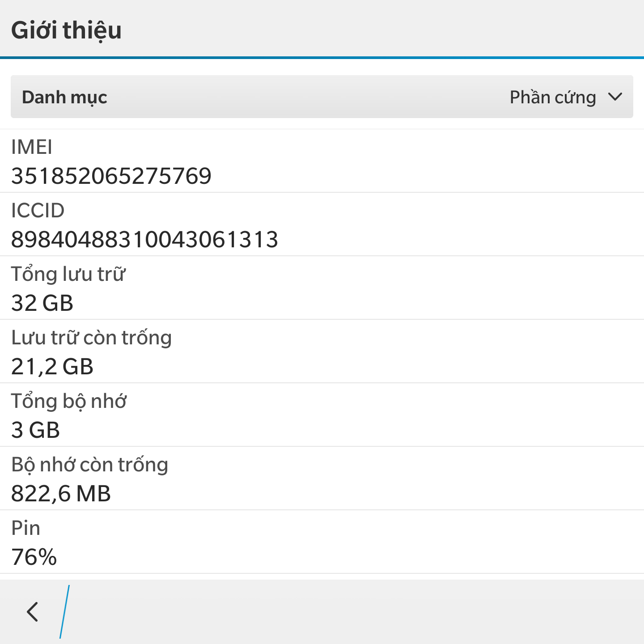This screenshot has height=644, width=644.
Task: Select the 3 GB memory value
Action: [36, 430]
